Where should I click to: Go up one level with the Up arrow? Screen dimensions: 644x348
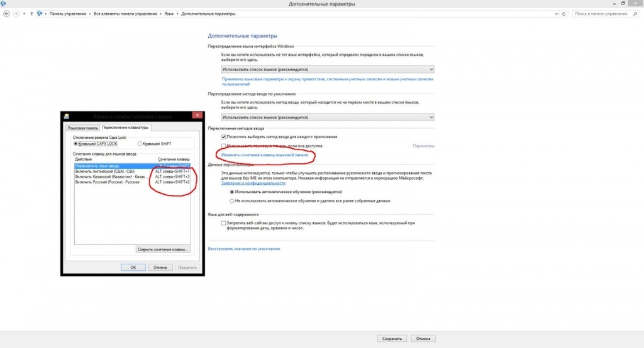[31, 13]
